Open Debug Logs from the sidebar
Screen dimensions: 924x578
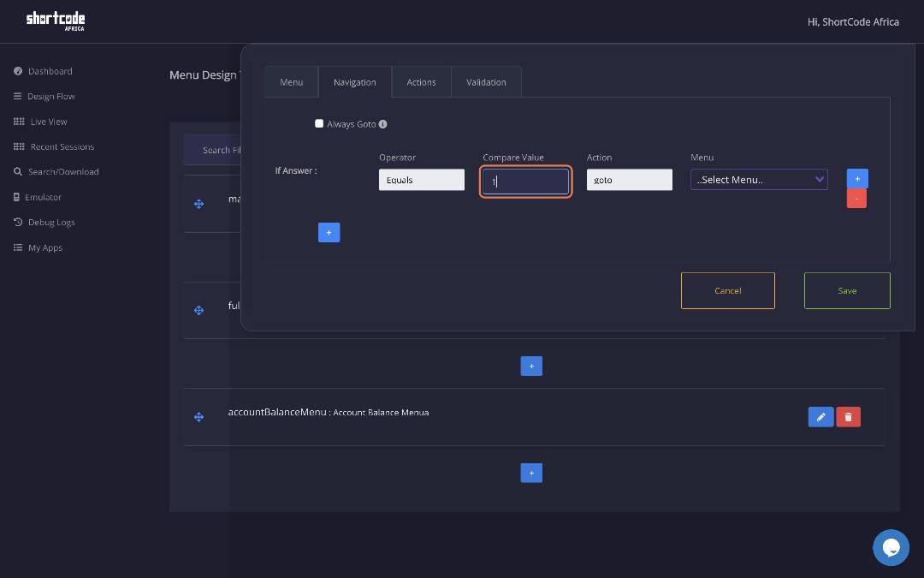point(51,223)
